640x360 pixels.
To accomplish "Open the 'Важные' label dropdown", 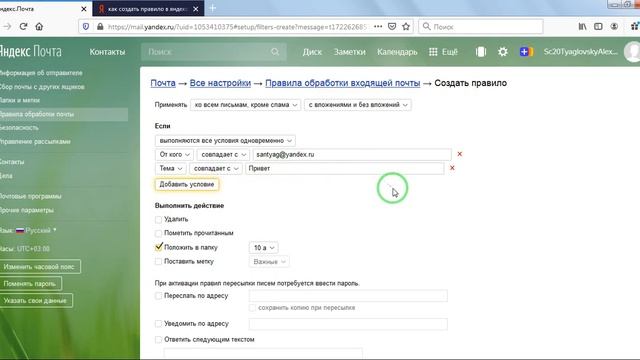I will (x=269, y=262).
